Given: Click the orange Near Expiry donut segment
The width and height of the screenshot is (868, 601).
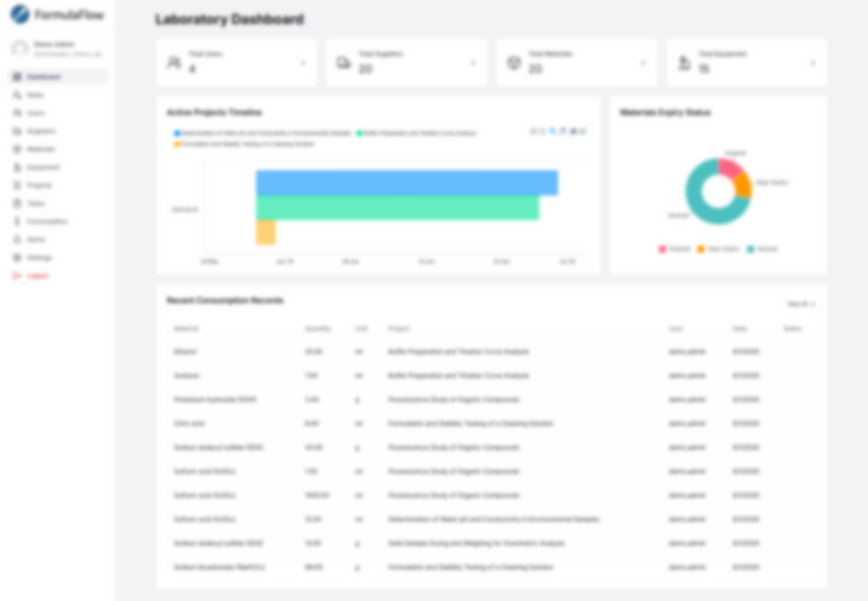Looking at the screenshot, I should [x=744, y=185].
